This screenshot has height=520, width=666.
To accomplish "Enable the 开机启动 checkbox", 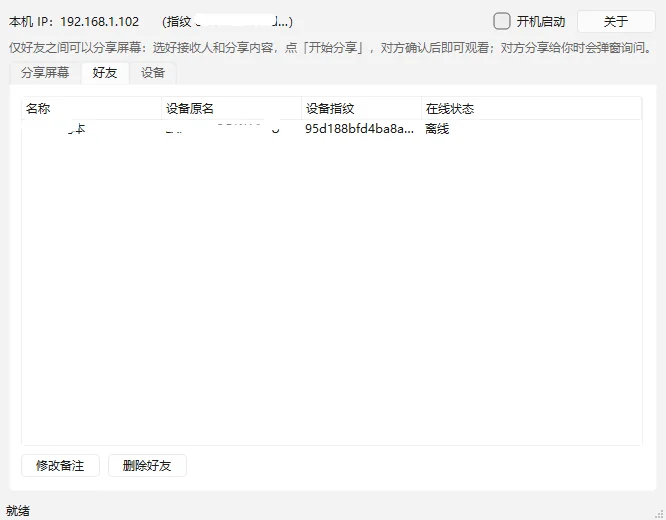I will [x=502, y=21].
